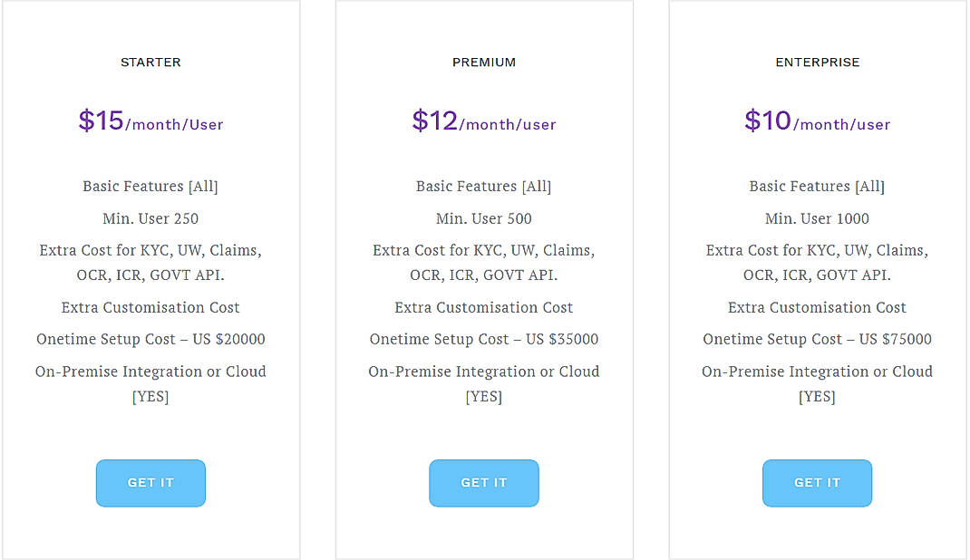Select the PREMIUM plan heading

pyautogui.click(x=484, y=63)
